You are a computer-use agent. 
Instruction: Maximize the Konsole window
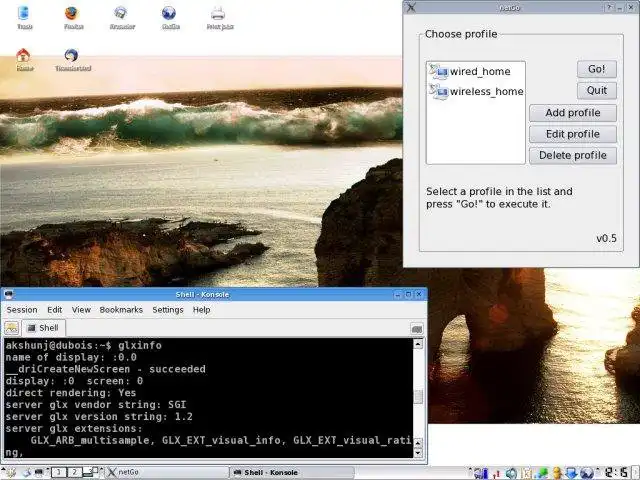tap(408, 294)
